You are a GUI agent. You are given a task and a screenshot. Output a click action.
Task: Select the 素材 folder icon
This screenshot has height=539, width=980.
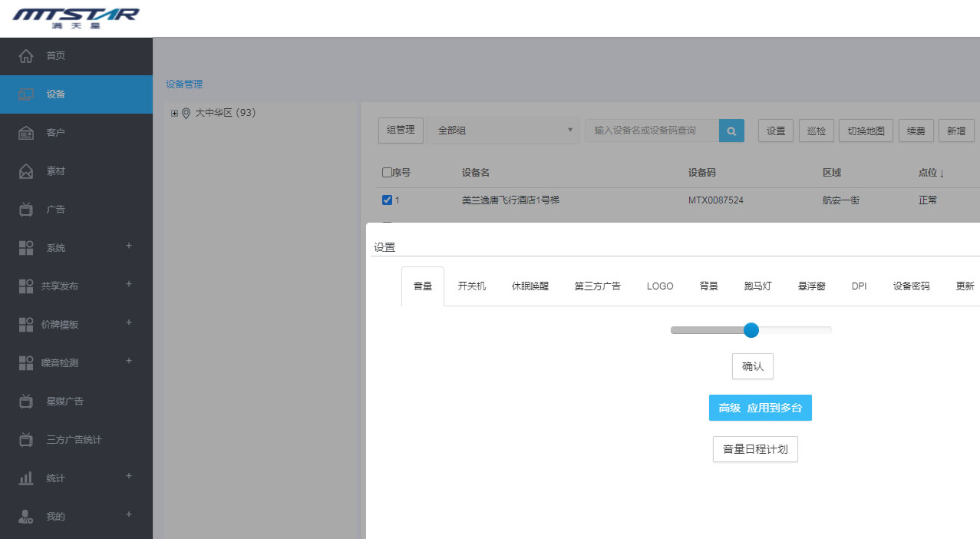tap(27, 170)
